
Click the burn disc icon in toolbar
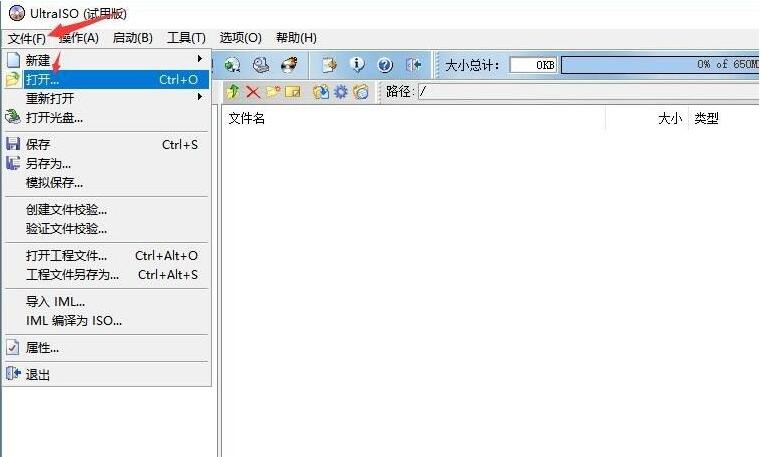(289, 65)
